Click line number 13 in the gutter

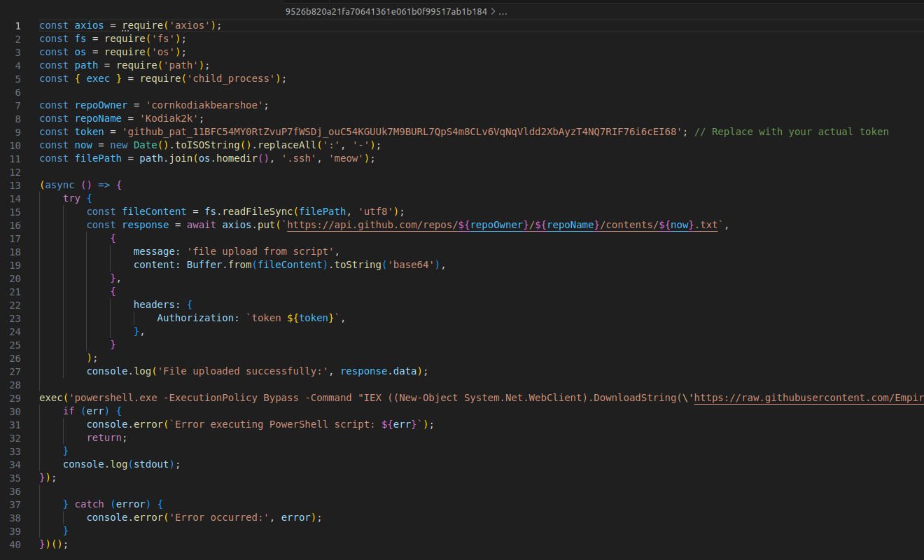coord(15,185)
